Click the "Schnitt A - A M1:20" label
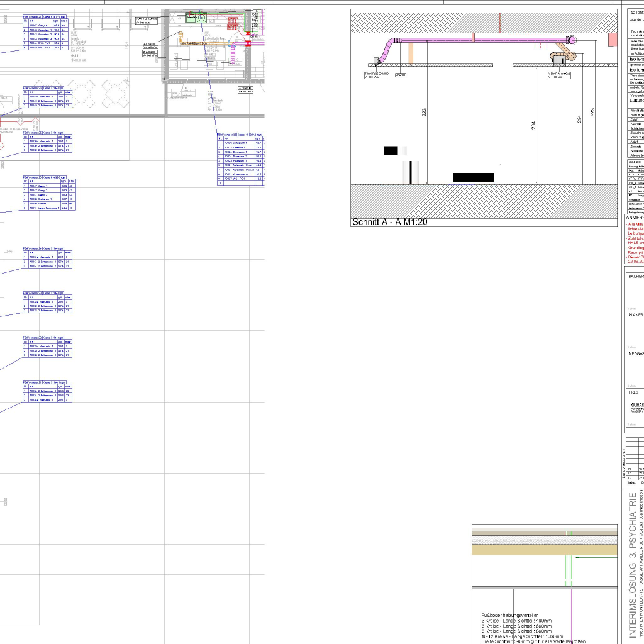Screen dimensions: 644x644 (x=390, y=222)
